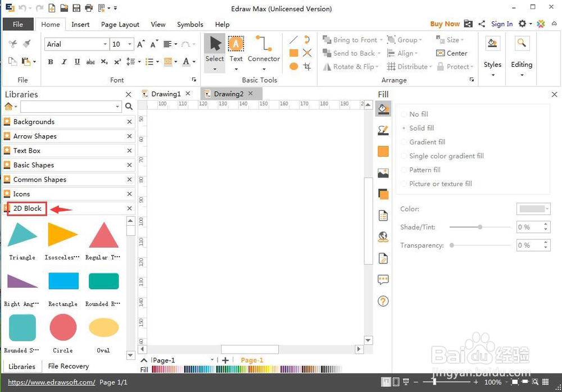Select the Text tool in Basic Tools
562x392 pixels.
click(236, 52)
